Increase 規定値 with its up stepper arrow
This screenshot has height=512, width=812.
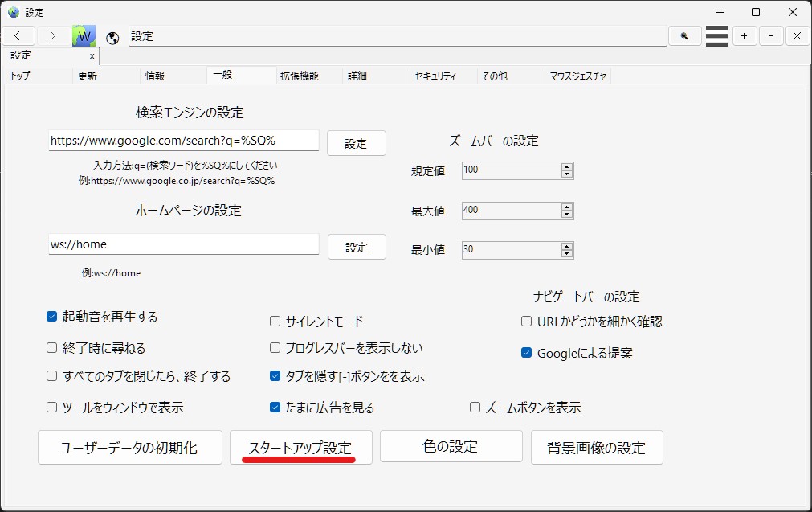pos(566,166)
